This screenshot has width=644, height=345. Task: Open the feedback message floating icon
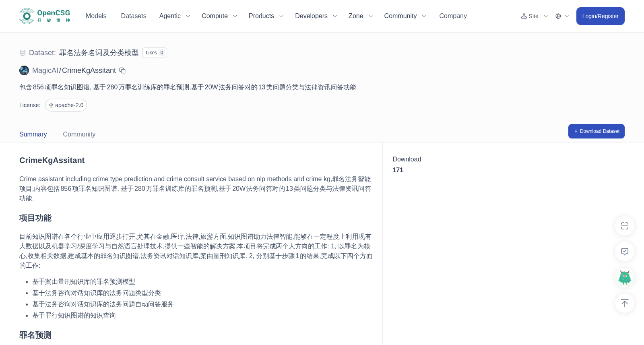click(625, 252)
